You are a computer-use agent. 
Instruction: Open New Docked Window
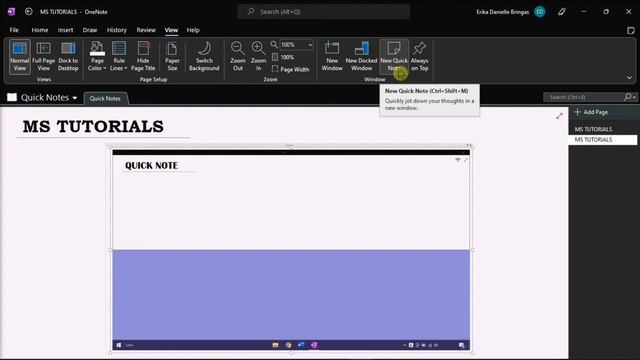(x=361, y=56)
